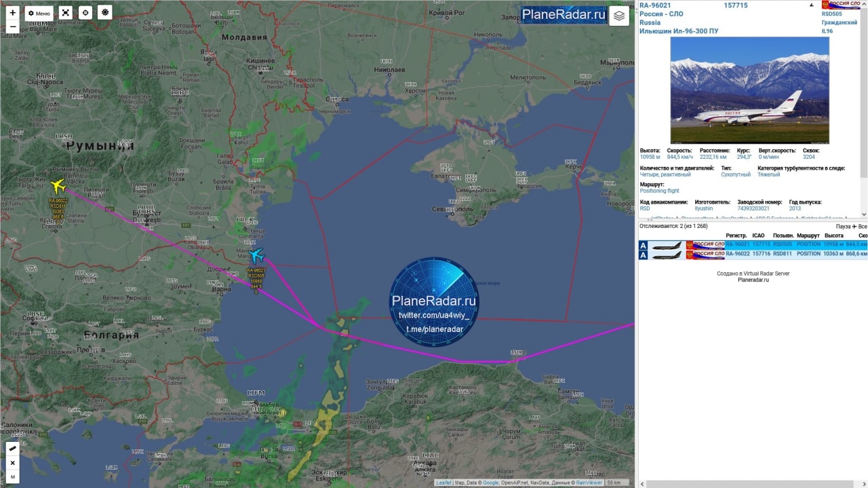
Task: Sort list by Регистр. column
Action: (736, 236)
